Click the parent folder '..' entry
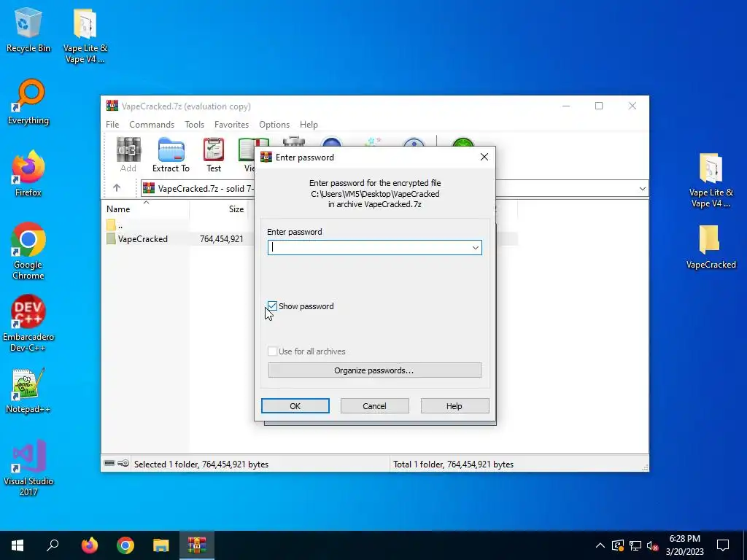 [115, 225]
